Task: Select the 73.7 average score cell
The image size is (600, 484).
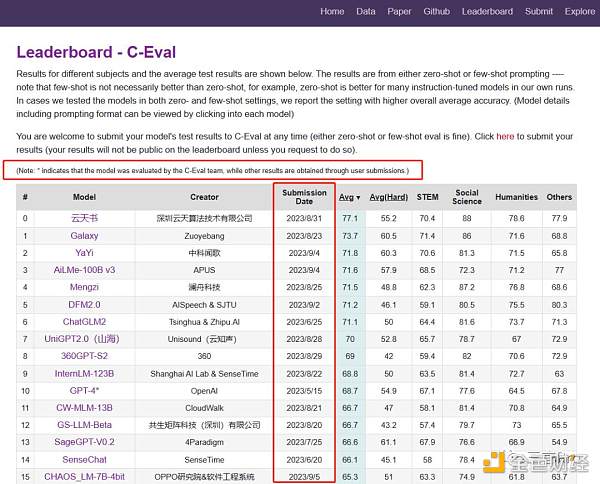Action: [x=350, y=236]
